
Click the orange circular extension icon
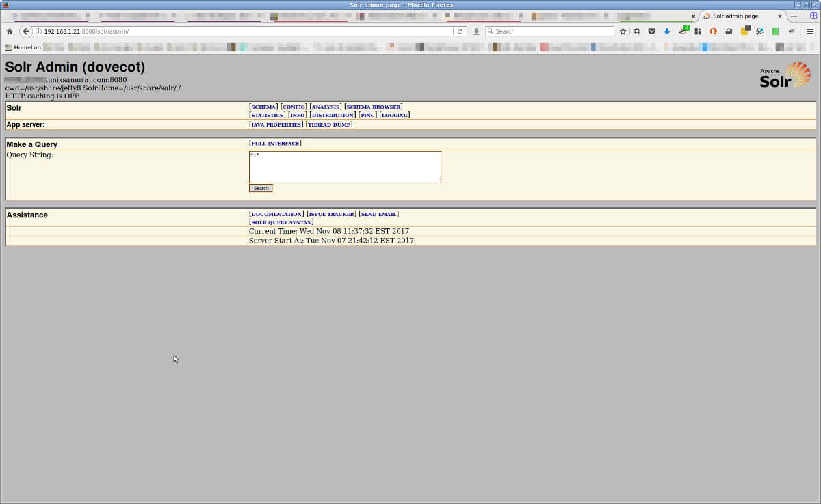tap(713, 31)
